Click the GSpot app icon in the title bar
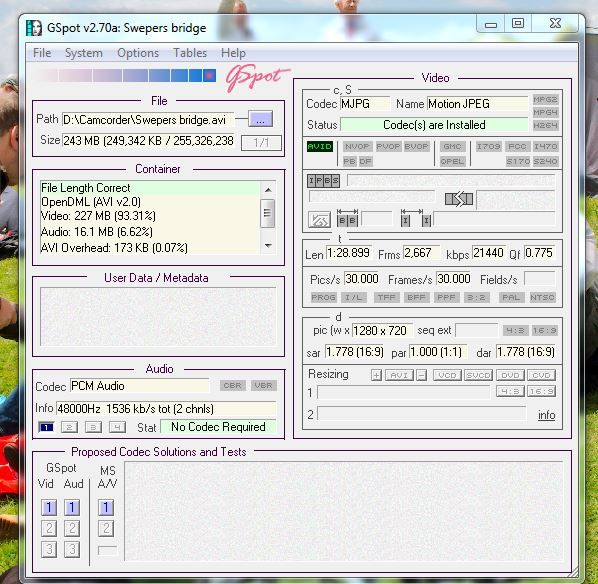This screenshot has height=584, width=598. click(x=34, y=28)
